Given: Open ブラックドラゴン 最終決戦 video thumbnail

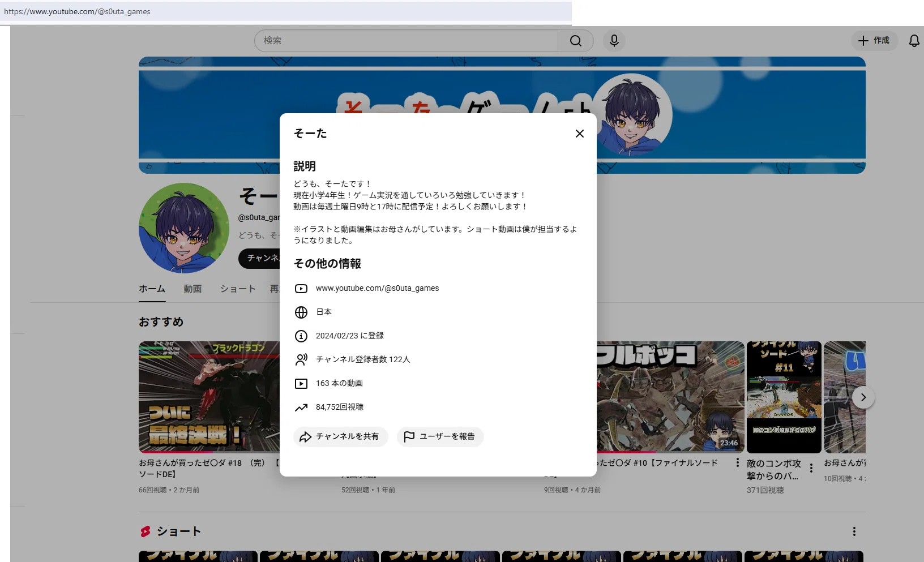Looking at the screenshot, I should tap(209, 397).
